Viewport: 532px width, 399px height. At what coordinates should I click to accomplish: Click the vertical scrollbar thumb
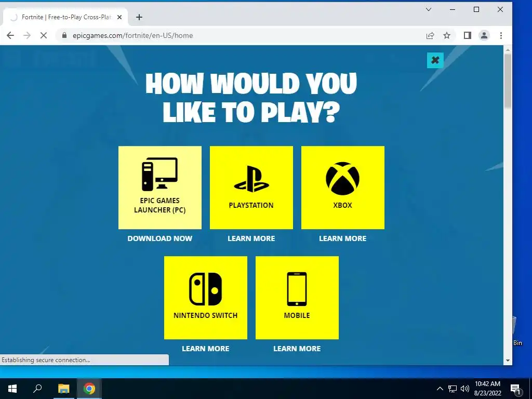[508, 81]
